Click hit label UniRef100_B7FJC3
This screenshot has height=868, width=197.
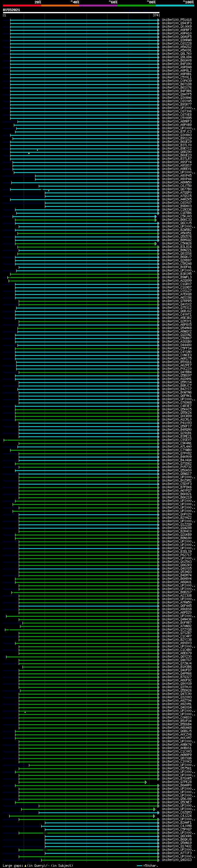pyautogui.click(x=177, y=132)
